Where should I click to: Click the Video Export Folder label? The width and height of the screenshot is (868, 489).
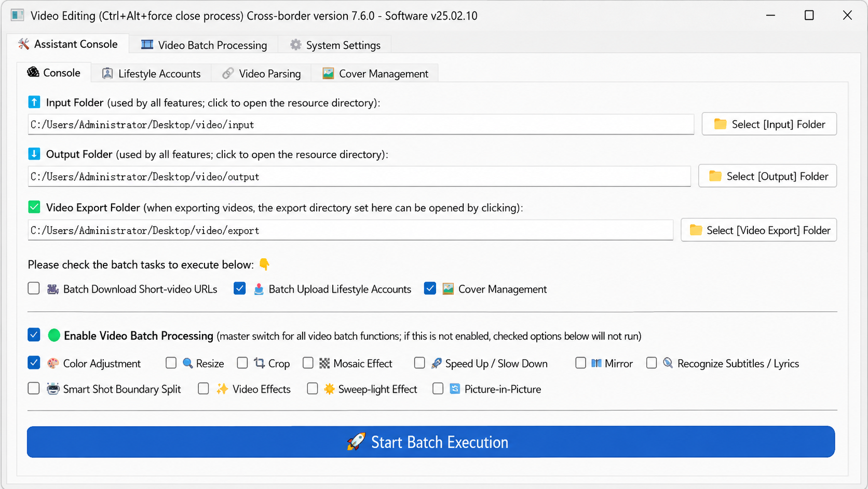click(284, 208)
